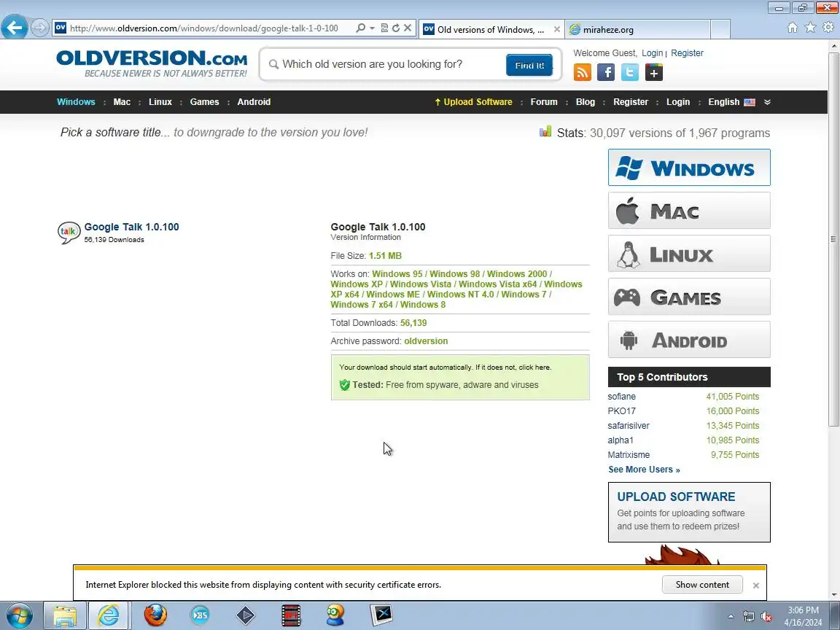Click the large Mac category banner
The image size is (840, 630).
(689, 211)
